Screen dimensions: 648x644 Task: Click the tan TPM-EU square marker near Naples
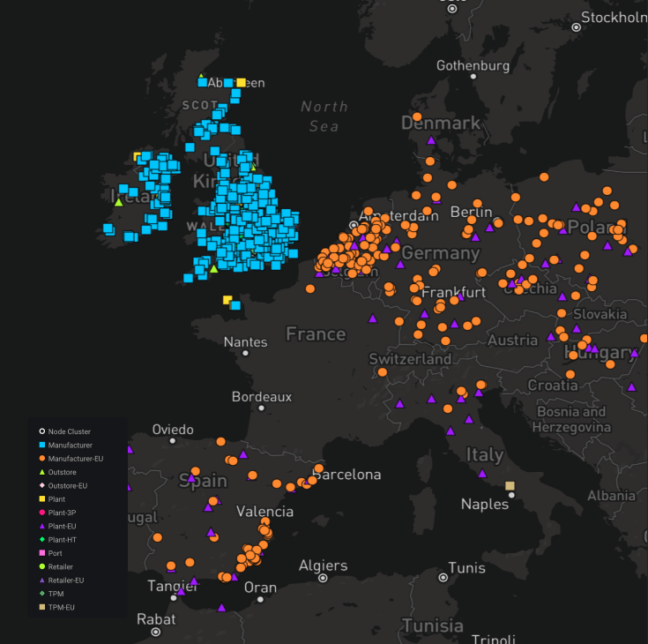click(510, 486)
